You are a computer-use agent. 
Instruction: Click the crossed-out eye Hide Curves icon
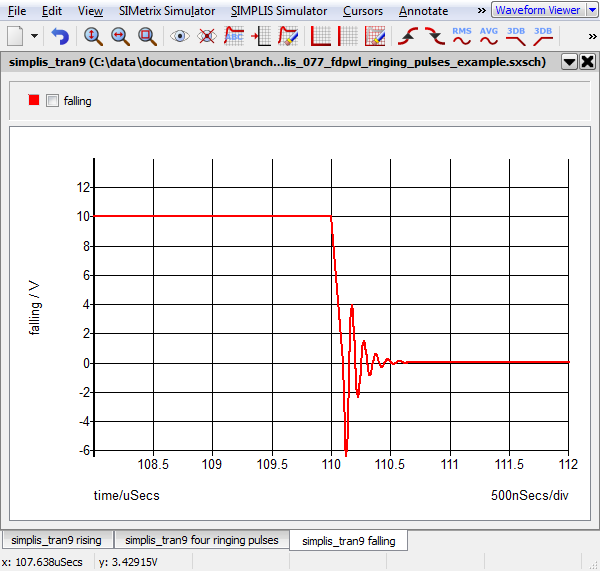click(206, 37)
